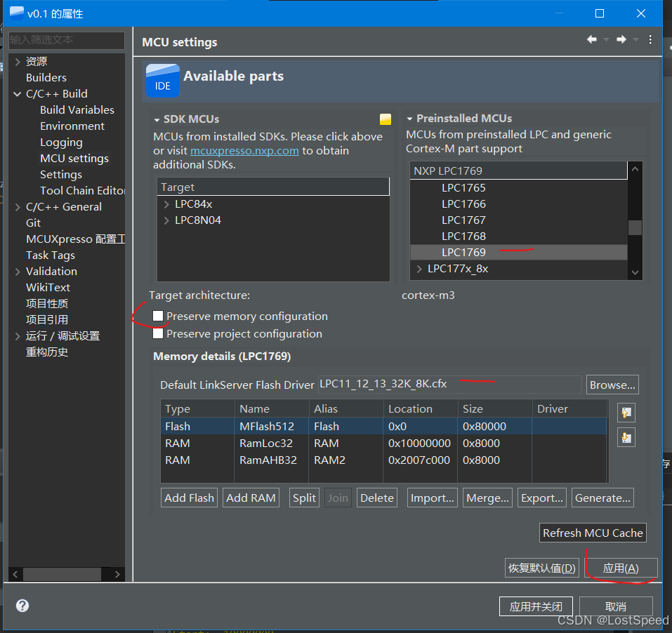Screen dimensions: 672x633
Task: Open Settings under C/C++ Build
Action: (x=61, y=175)
